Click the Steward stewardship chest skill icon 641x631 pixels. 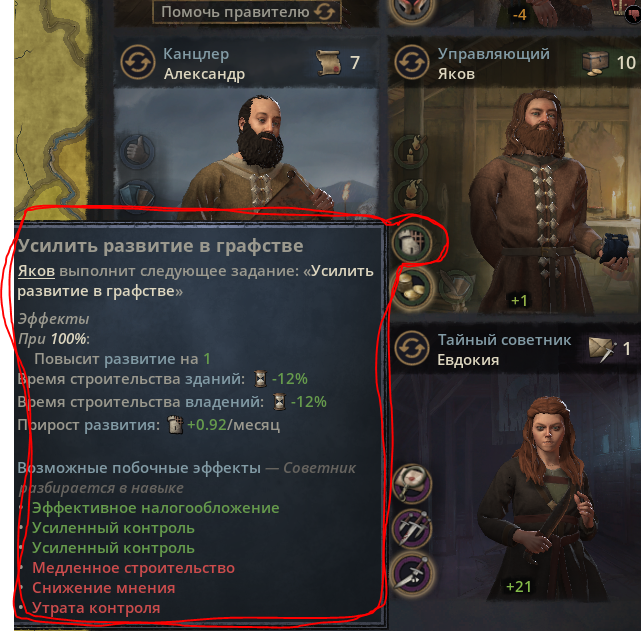tap(595, 63)
